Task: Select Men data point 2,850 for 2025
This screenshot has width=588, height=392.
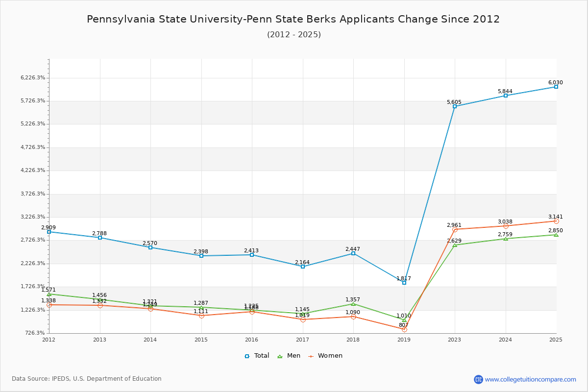Action: (556, 235)
